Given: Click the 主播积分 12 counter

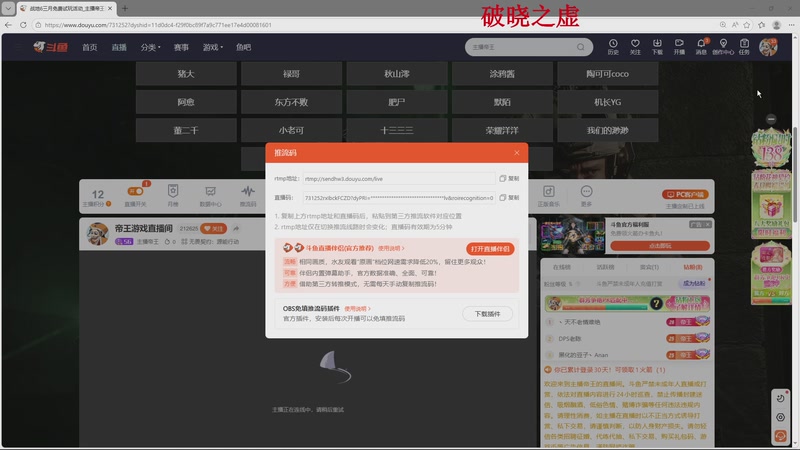Looking at the screenshot, I should coord(97,197).
